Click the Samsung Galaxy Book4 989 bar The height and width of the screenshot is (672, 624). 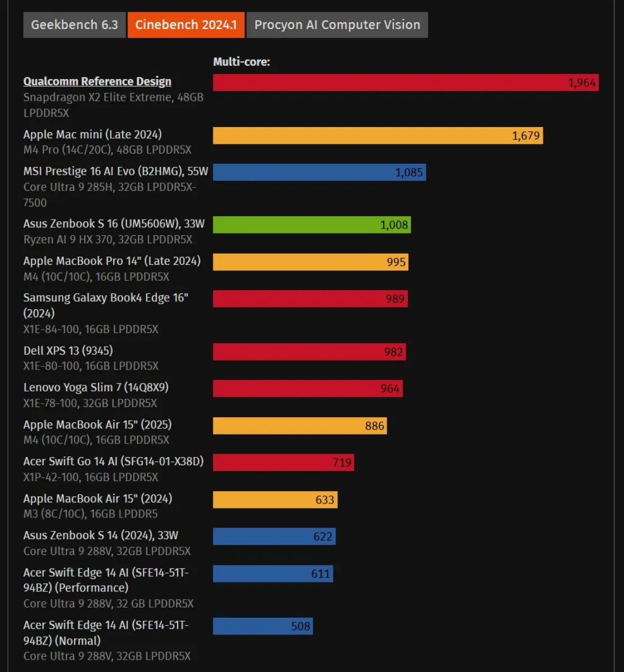point(310,299)
